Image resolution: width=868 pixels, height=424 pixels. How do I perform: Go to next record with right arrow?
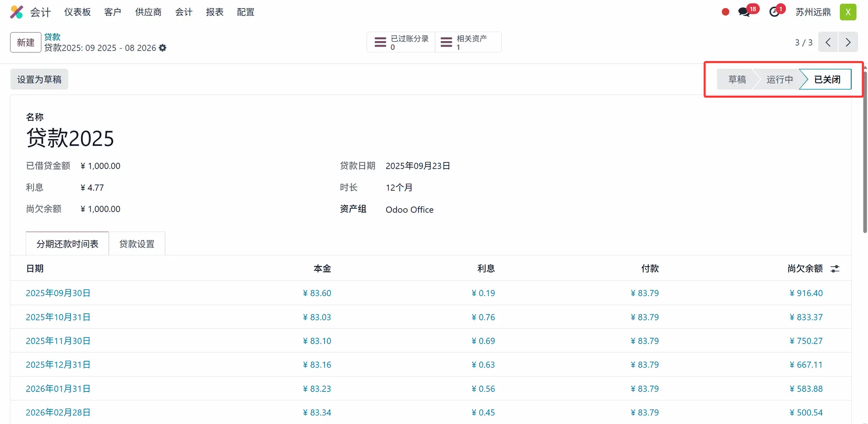click(x=848, y=42)
